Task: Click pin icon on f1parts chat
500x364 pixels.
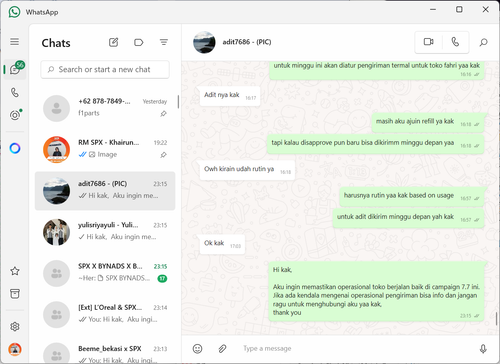Action: pyautogui.click(x=163, y=114)
